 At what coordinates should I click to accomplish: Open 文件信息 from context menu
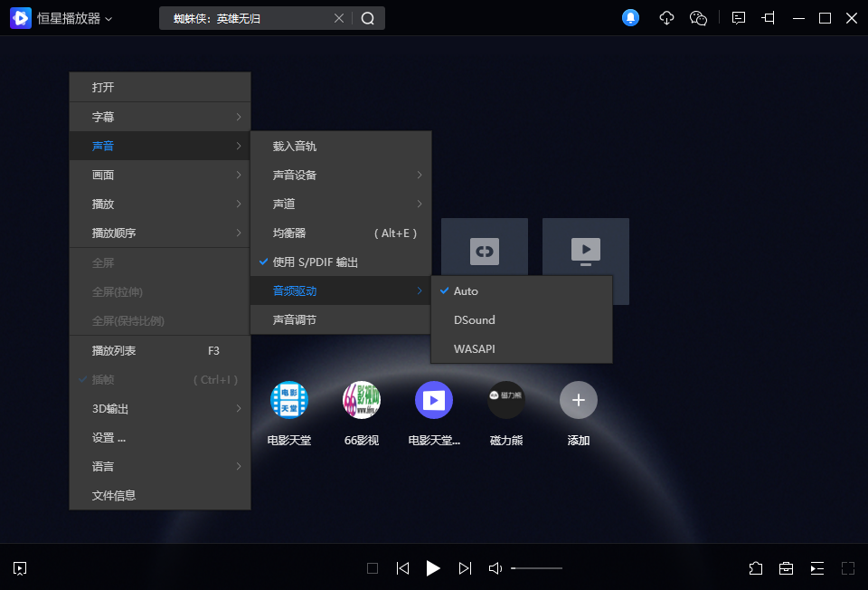[x=114, y=496]
